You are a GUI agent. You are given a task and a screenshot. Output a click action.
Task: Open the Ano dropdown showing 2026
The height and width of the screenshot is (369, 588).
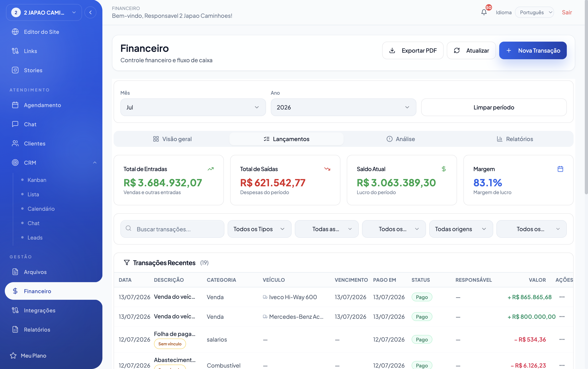tap(343, 107)
